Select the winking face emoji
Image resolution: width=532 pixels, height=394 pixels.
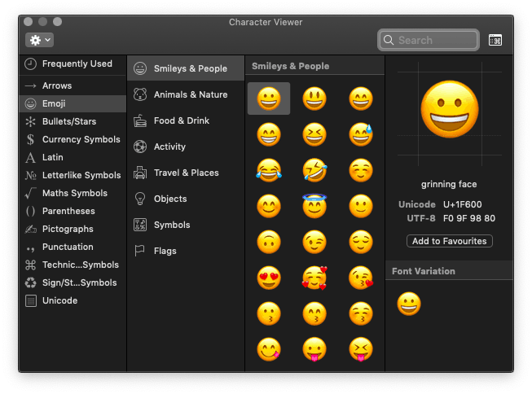click(314, 242)
